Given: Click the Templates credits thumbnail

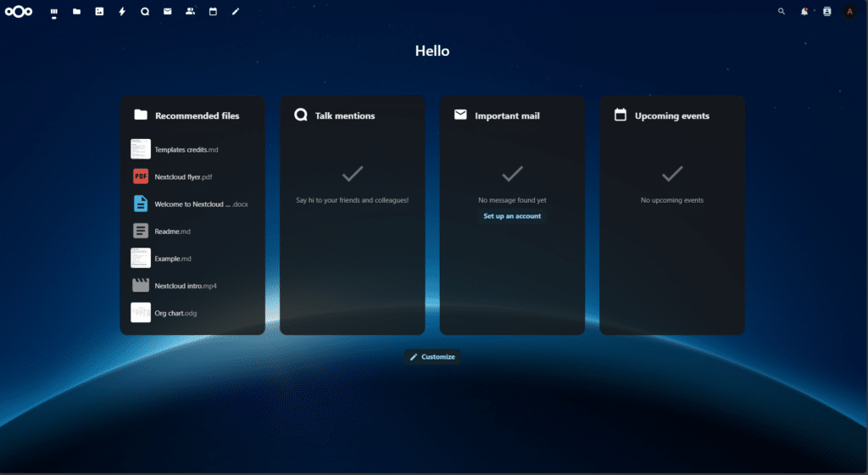Looking at the screenshot, I should (141, 149).
